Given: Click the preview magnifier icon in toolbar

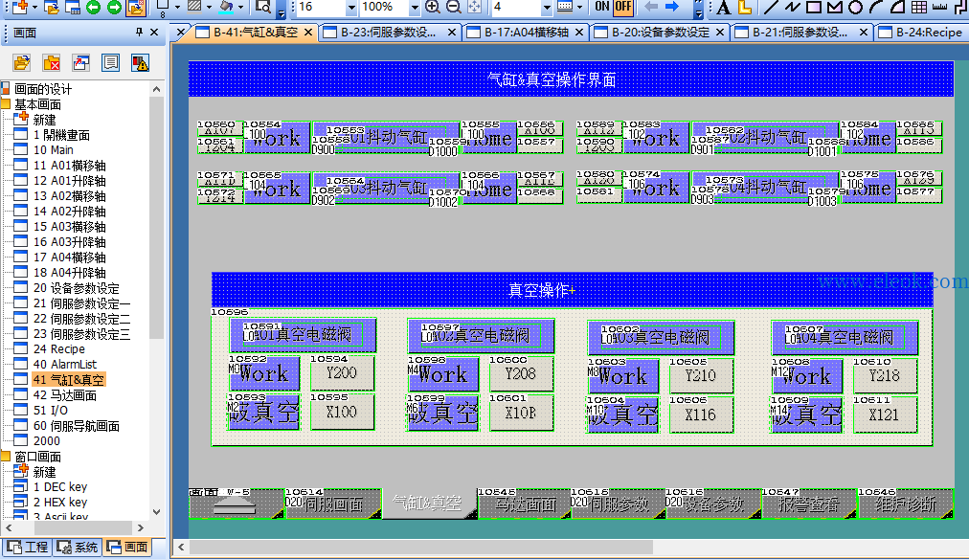Looking at the screenshot, I should point(263,8).
